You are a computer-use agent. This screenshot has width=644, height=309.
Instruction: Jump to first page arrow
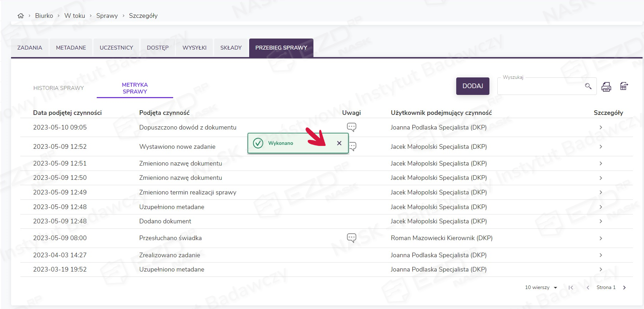click(570, 288)
